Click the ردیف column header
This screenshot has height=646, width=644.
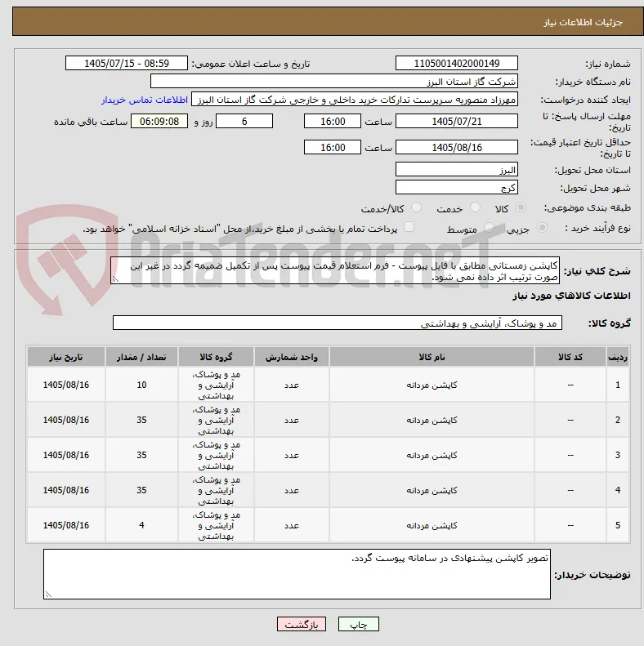coord(618,357)
